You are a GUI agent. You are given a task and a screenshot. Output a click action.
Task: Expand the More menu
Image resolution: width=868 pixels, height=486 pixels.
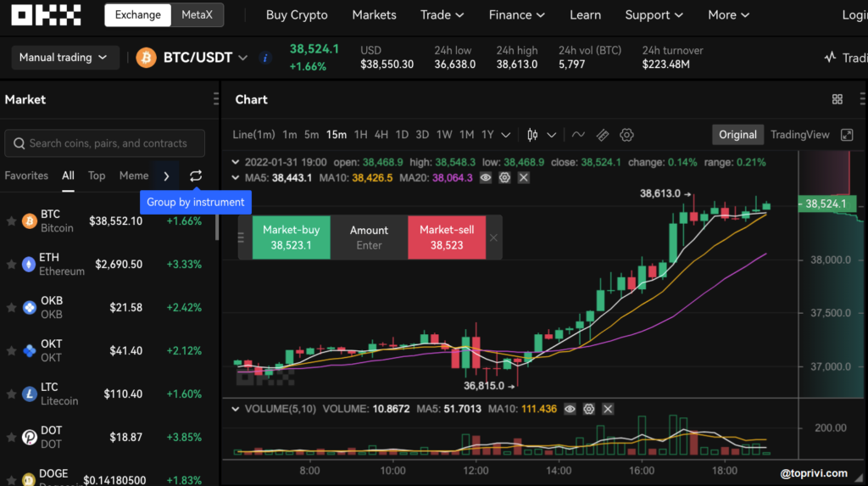[x=728, y=15]
